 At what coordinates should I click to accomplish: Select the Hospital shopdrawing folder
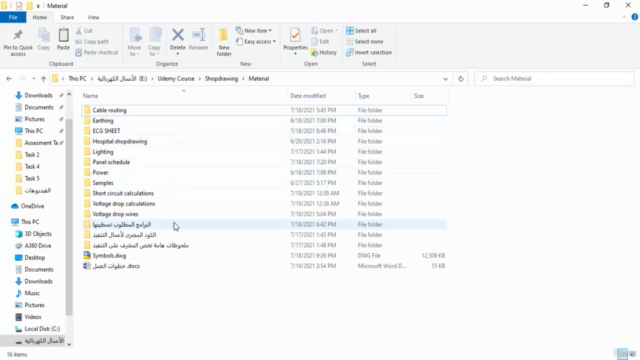click(264, 142)
